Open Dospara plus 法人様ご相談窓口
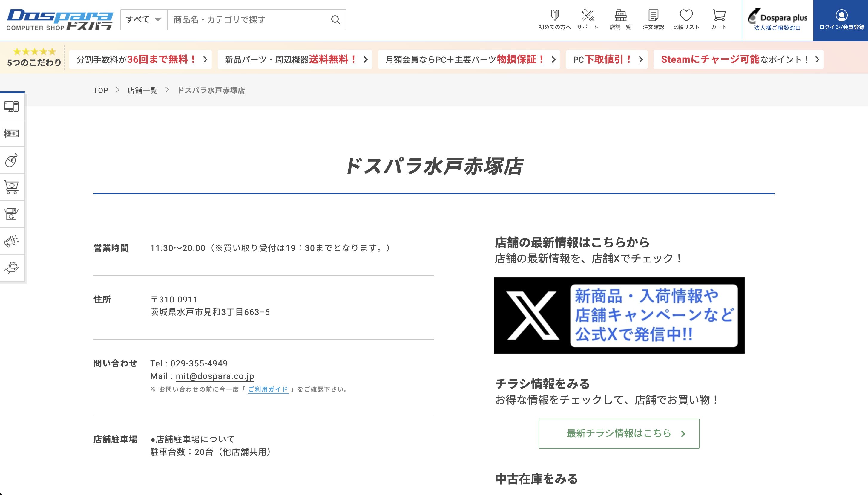 (777, 20)
